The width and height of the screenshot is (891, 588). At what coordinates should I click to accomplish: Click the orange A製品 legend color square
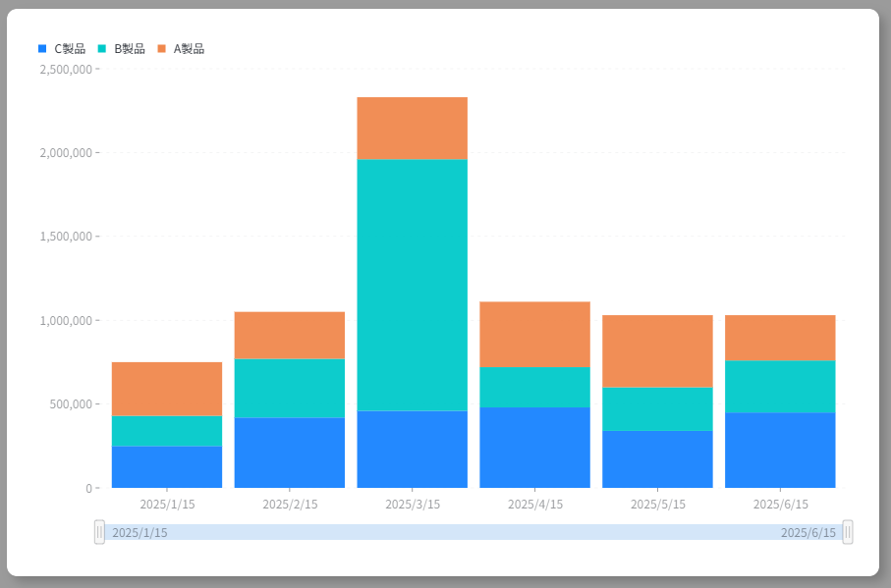[162, 49]
